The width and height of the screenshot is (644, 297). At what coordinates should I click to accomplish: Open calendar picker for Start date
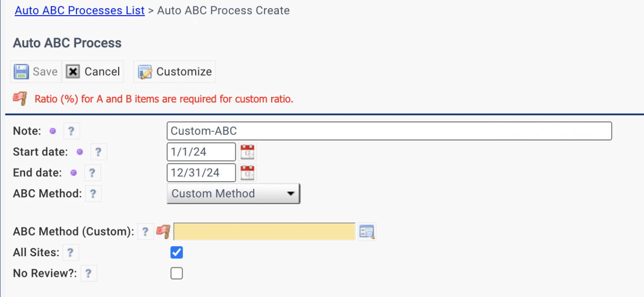[x=248, y=152]
